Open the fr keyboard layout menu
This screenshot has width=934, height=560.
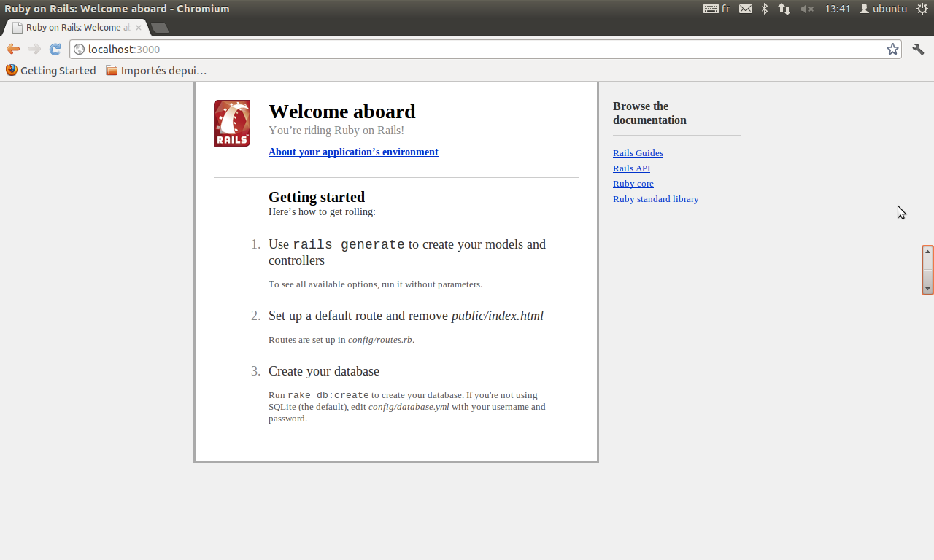(x=717, y=9)
